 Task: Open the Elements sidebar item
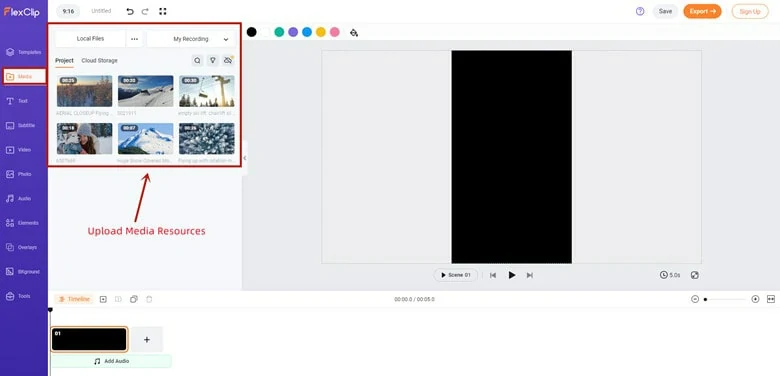pos(23,223)
